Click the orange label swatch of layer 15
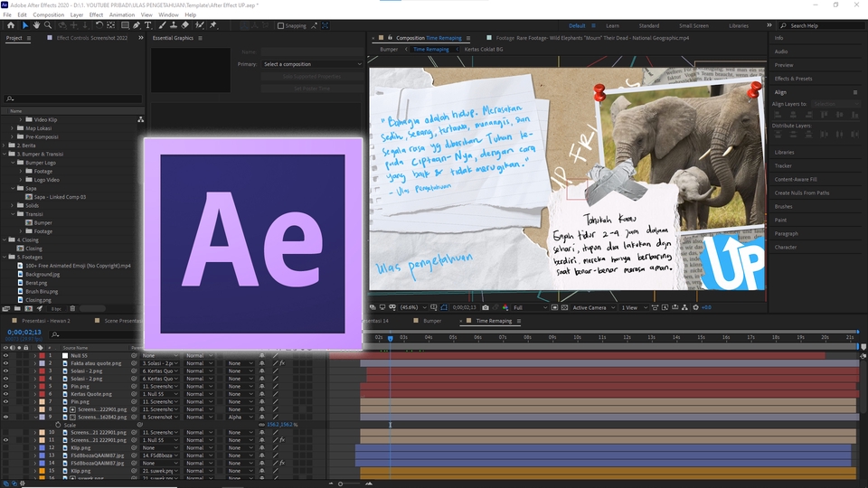Viewport: 868px width, 488px height. coord(42,471)
